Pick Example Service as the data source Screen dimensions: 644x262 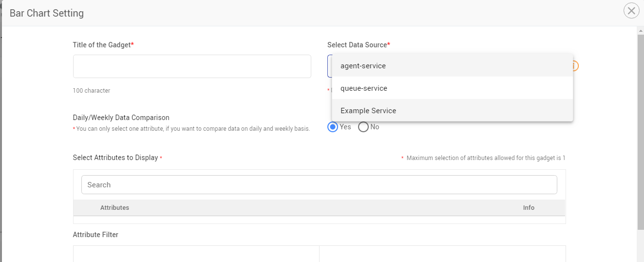click(368, 111)
